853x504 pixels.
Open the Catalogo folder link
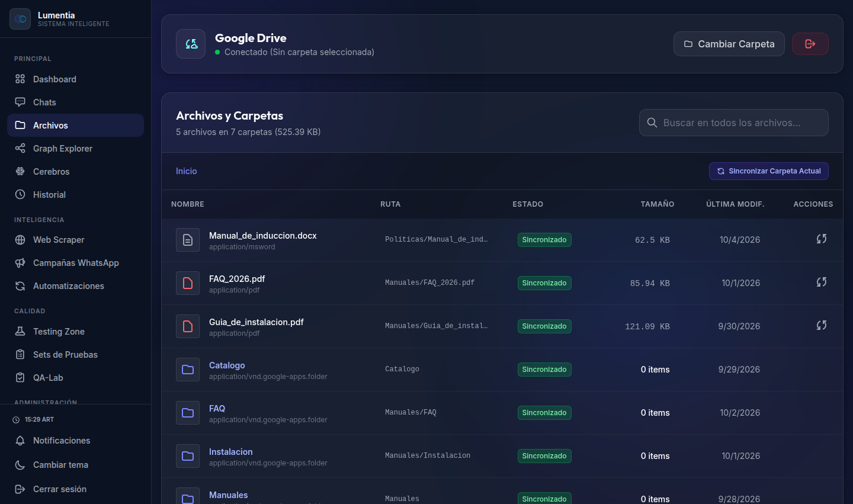pyautogui.click(x=227, y=365)
